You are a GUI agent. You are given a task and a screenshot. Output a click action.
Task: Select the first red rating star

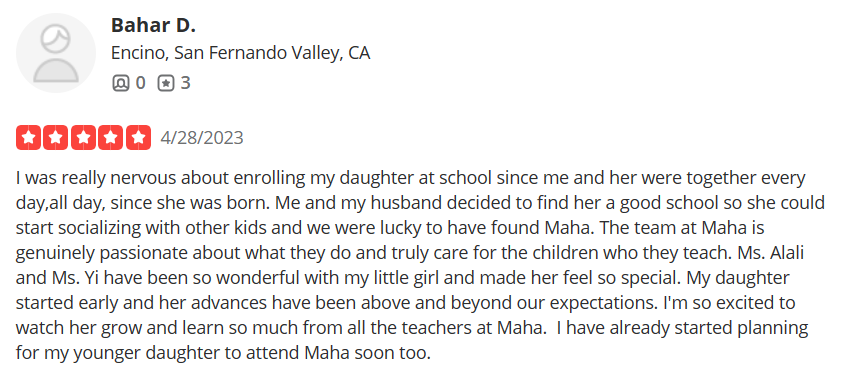pos(28,137)
